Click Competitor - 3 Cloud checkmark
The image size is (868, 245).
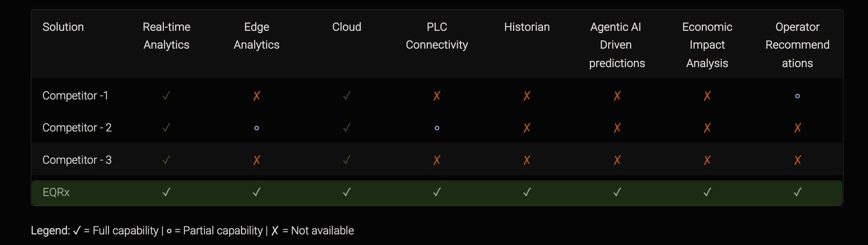coord(347,160)
